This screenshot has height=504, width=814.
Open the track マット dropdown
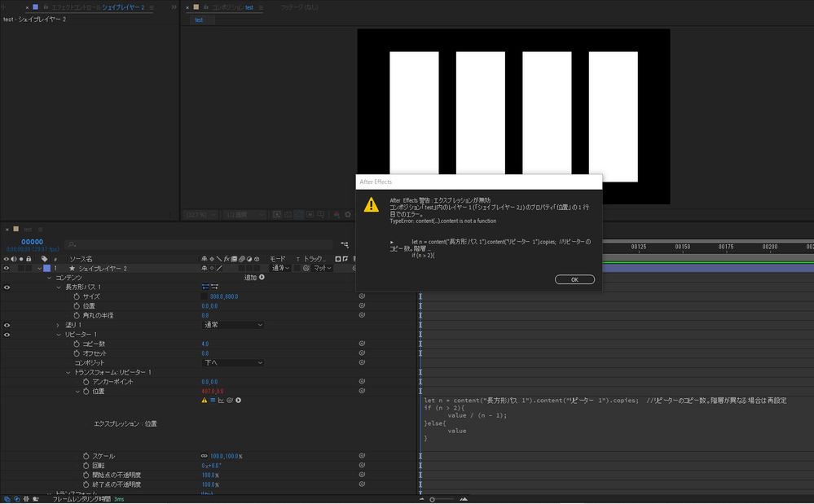pyautogui.click(x=323, y=268)
